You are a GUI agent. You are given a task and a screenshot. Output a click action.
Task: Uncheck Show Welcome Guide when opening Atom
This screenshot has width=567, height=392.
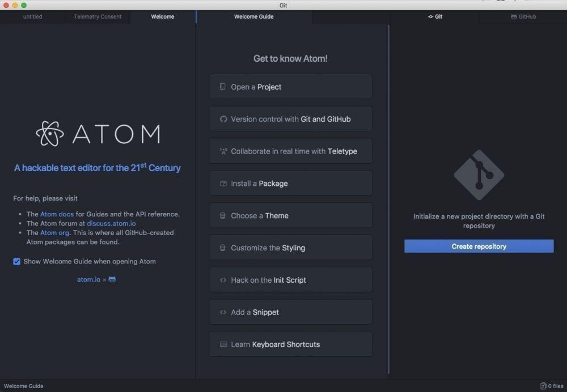[x=16, y=261]
